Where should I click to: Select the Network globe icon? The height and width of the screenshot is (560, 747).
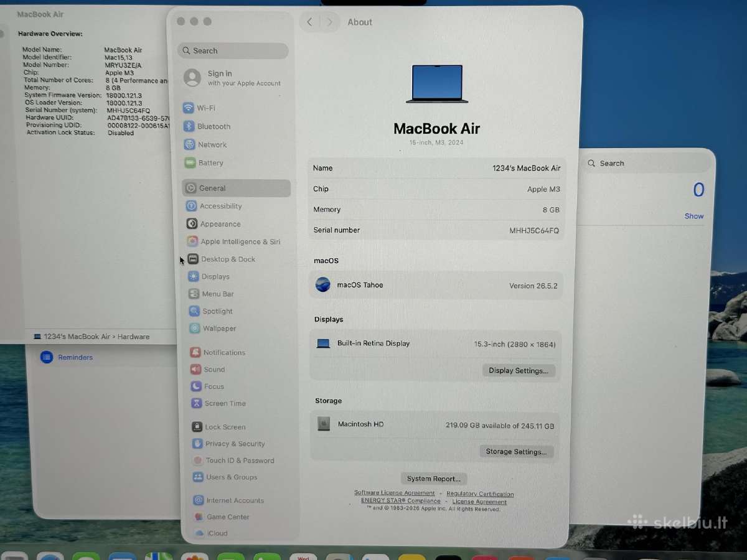(x=189, y=144)
